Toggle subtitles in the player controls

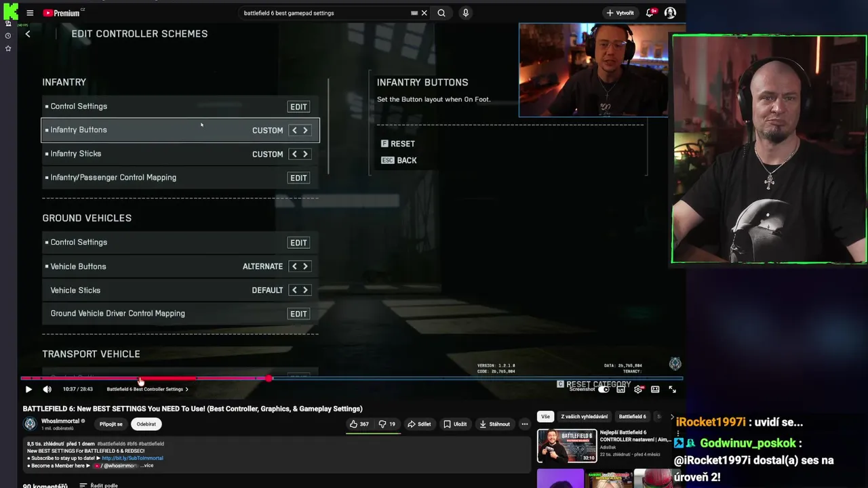tap(620, 389)
